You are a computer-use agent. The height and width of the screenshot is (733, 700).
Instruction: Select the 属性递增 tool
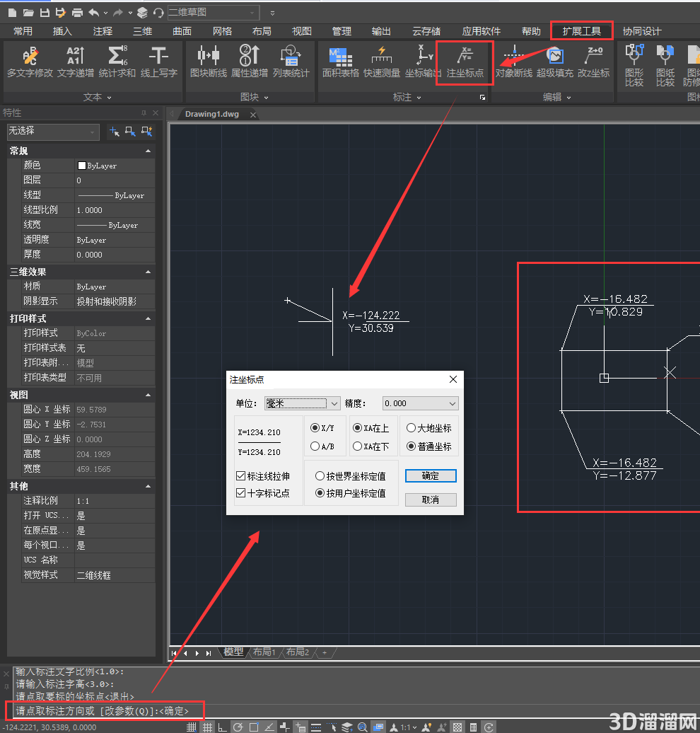click(250, 62)
